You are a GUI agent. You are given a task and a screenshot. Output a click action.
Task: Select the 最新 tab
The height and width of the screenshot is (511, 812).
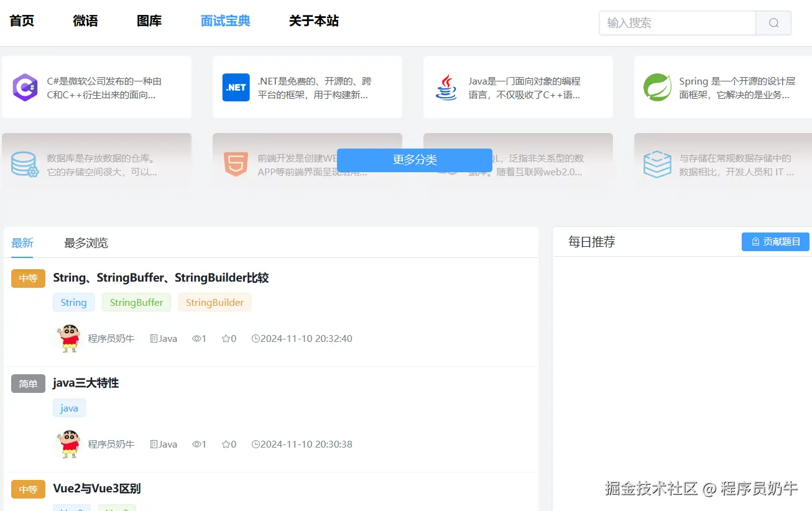(22, 242)
